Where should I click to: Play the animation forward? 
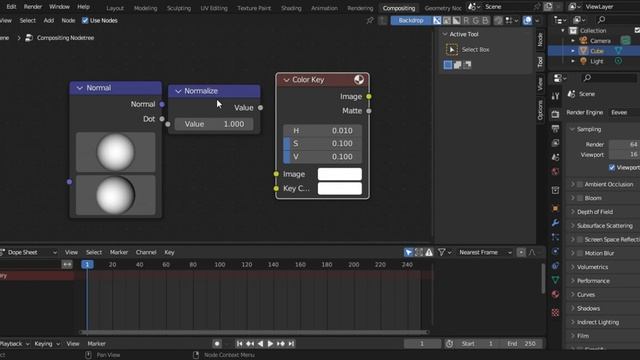click(270, 344)
